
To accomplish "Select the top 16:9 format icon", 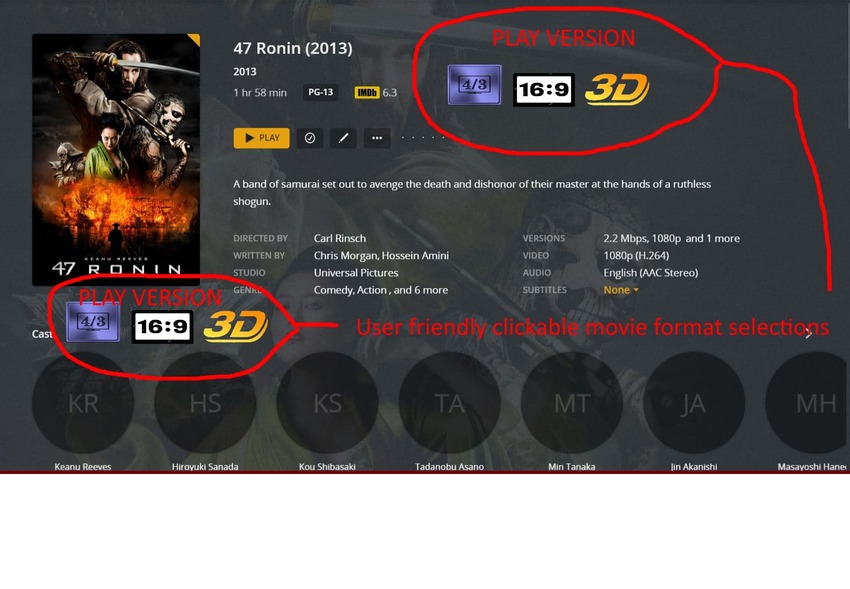I will point(544,89).
